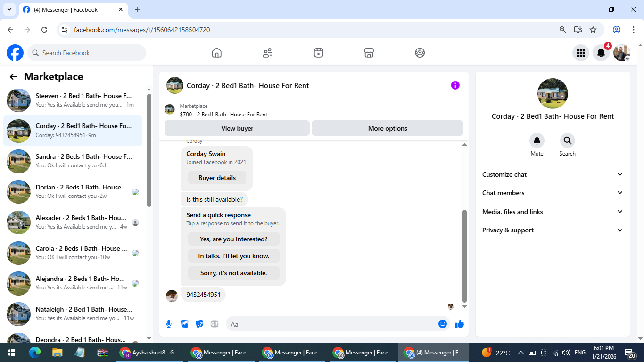Click the $700 listing title link

point(223,115)
